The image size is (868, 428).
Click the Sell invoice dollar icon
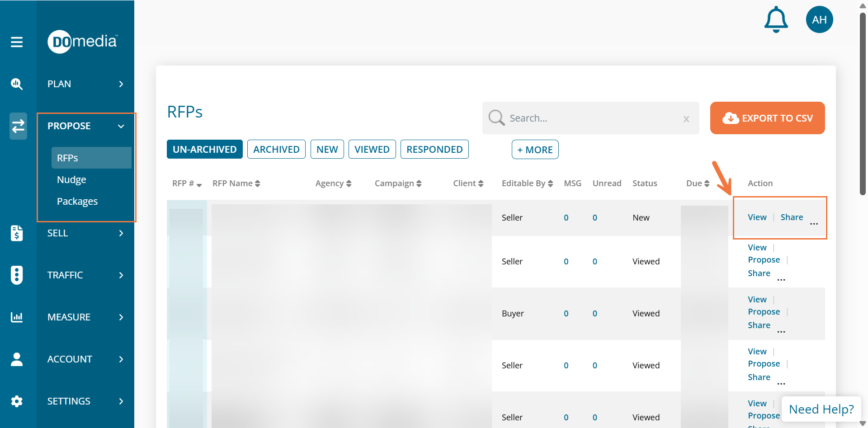coord(17,233)
